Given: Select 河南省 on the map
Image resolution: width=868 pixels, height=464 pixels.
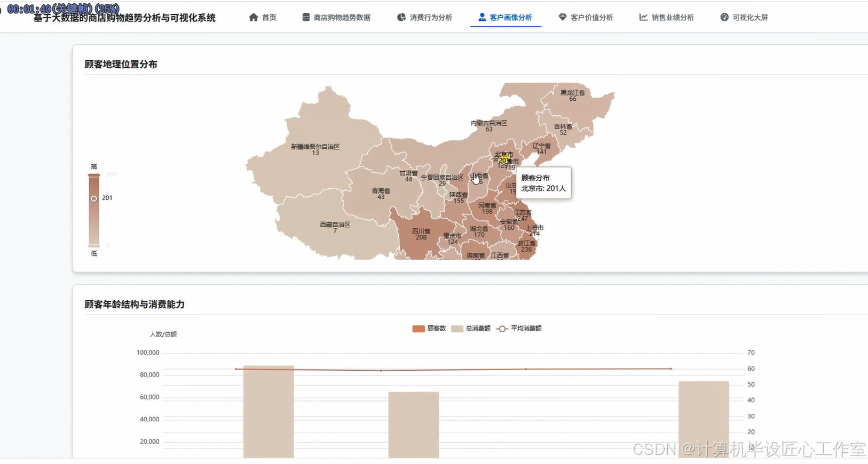Looking at the screenshot, I should click(487, 209).
